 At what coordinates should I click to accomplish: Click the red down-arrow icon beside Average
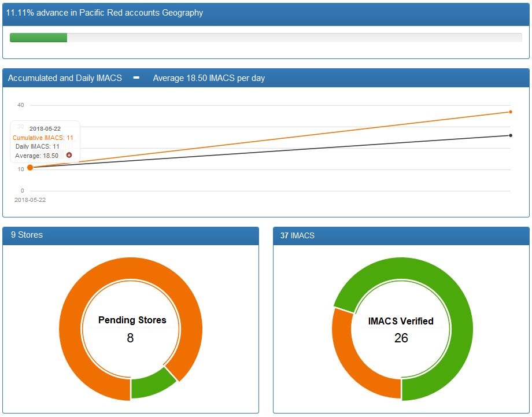[69, 155]
